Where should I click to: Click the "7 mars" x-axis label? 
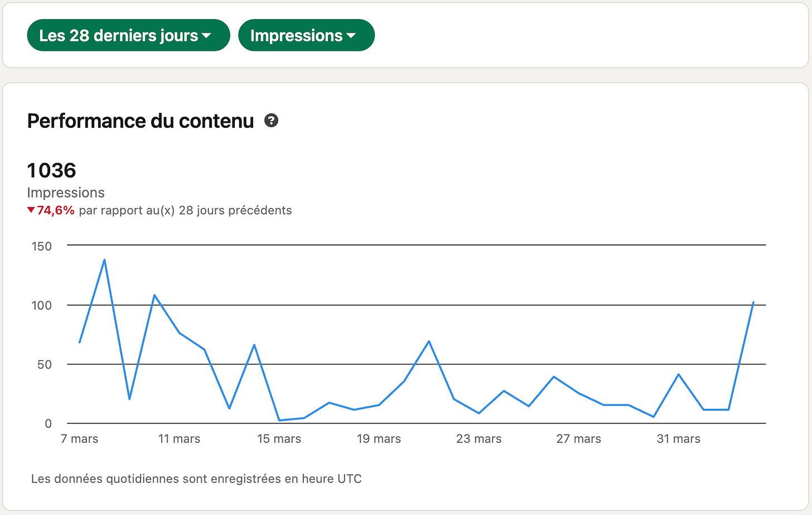[x=79, y=439]
